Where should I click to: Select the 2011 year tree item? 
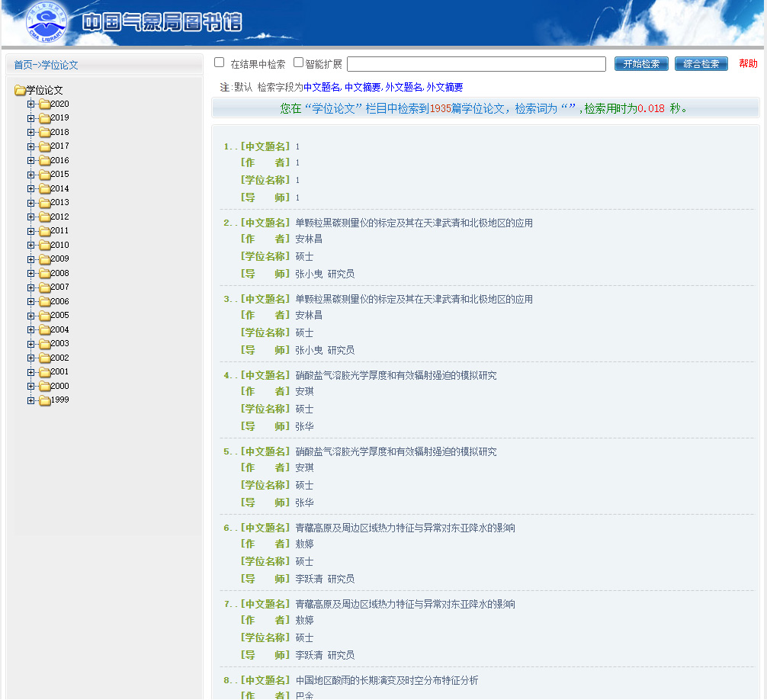pos(59,231)
